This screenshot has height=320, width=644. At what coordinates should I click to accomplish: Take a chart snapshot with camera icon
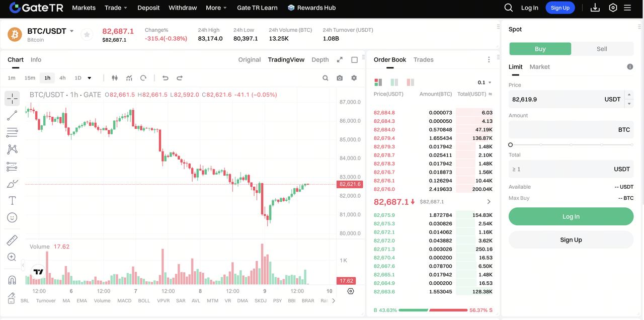pyautogui.click(x=340, y=78)
